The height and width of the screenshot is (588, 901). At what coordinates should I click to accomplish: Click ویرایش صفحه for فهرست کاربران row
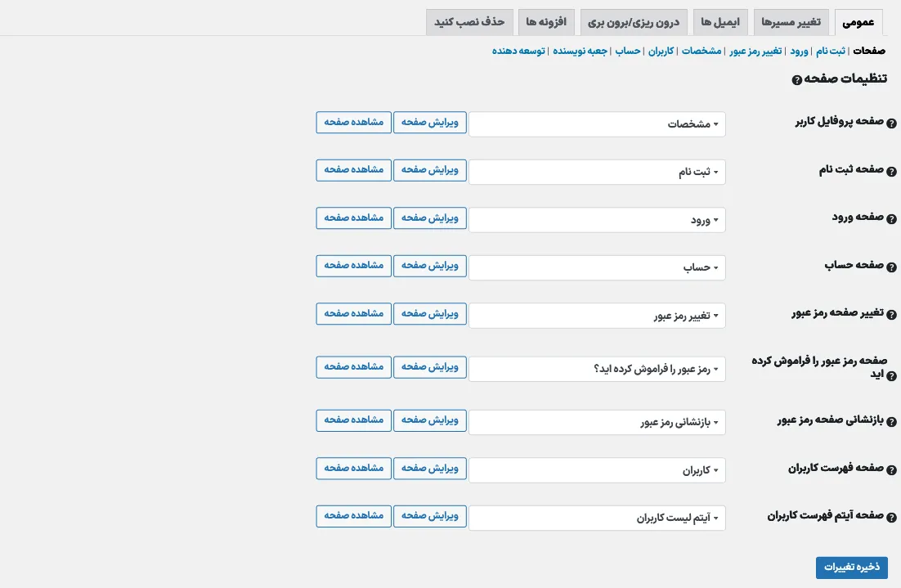coord(430,469)
